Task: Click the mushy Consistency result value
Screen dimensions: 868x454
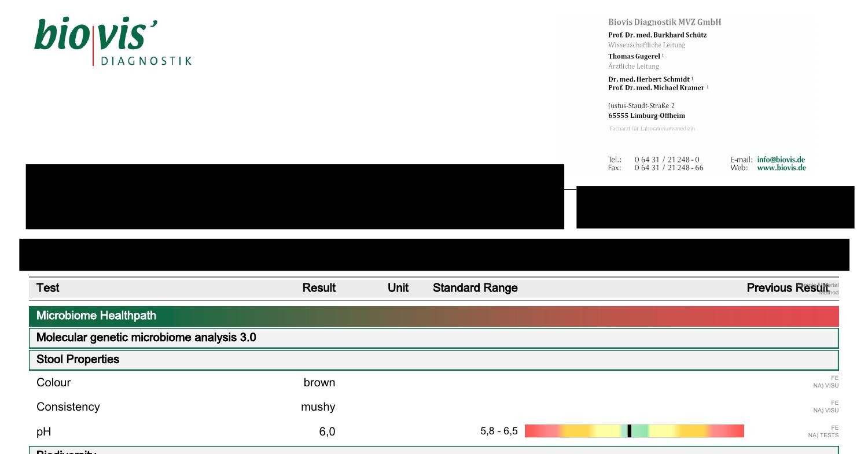Action: pos(317,407)
